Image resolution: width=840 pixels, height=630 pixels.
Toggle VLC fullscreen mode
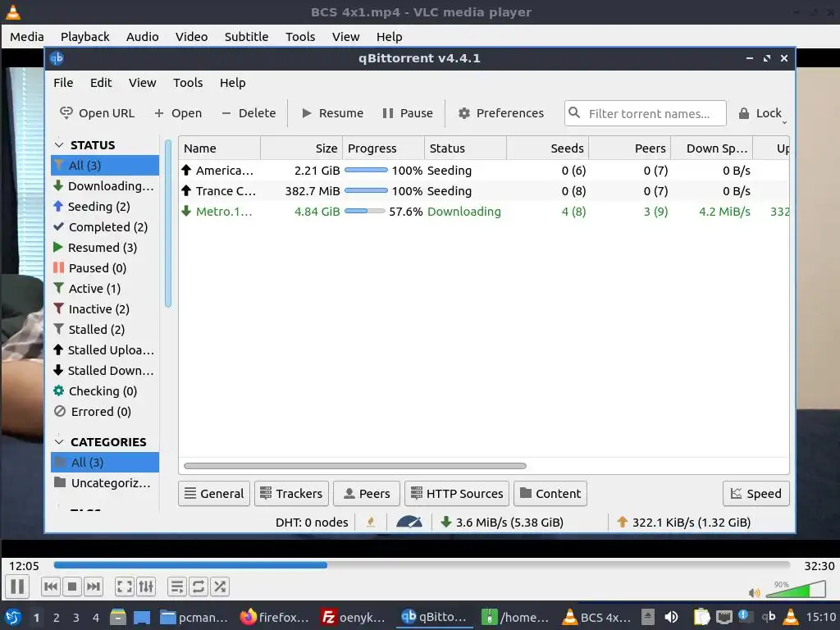pos(125,587)
